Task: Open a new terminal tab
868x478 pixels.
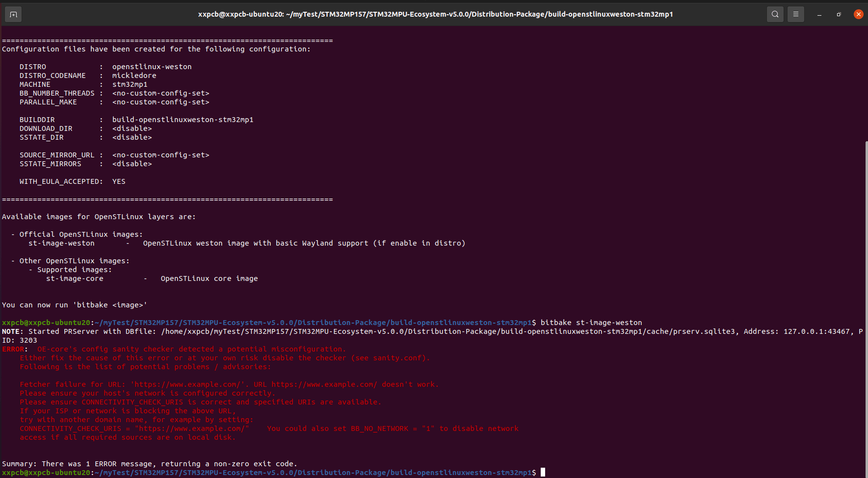Action: point(13,14)
